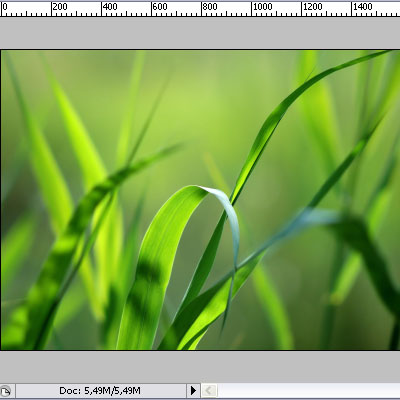Click the preview icon in bottom-left status bar
400x400 pixels.
point(6,391)
